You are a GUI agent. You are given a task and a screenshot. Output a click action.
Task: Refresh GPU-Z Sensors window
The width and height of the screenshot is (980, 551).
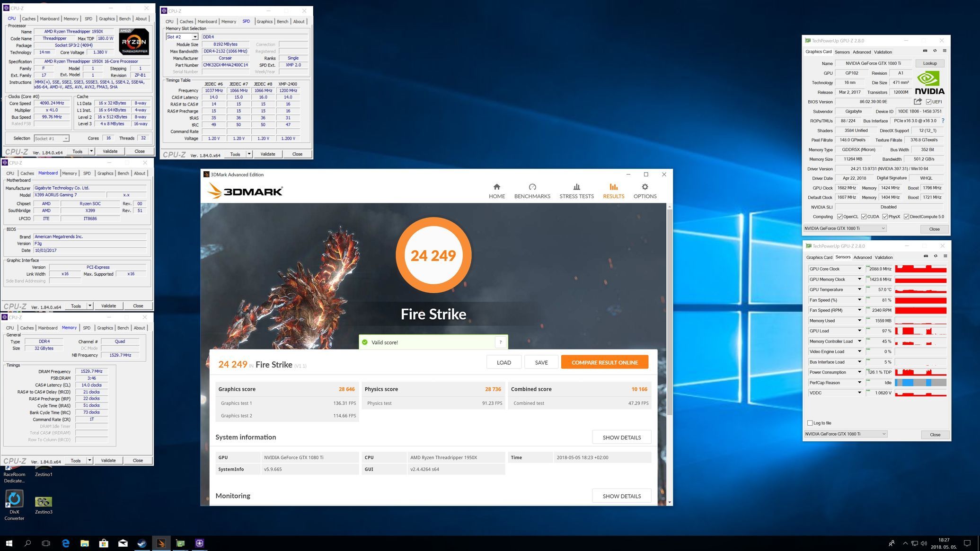pyautogui.click(x=936, y=256)
